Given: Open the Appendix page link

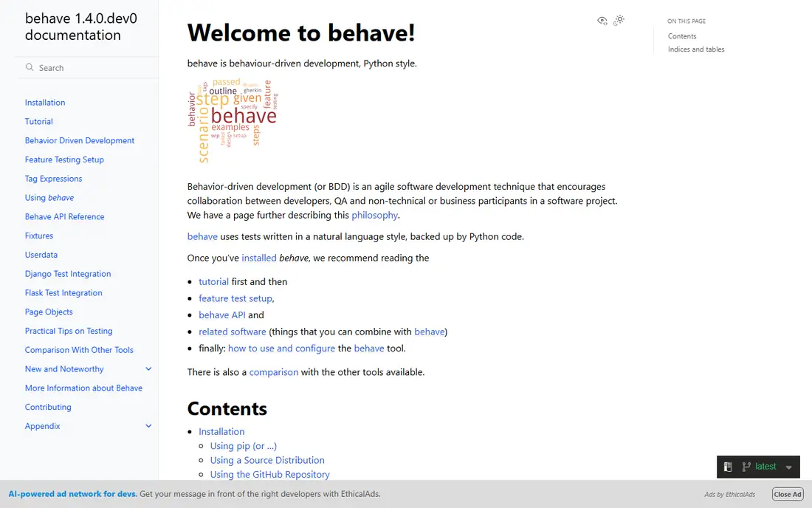Looking at the screenshot, I should click(43, 426).
